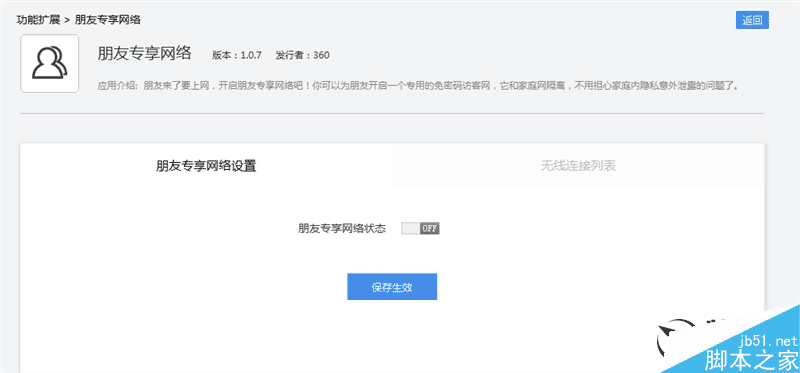800x373 pixels.
Task: Click the 保存生效 save button
Action: coord(392,287)
